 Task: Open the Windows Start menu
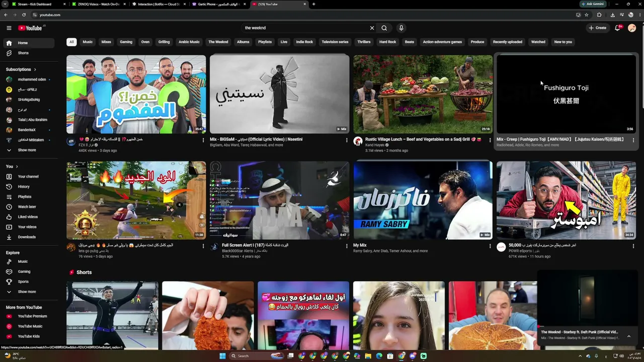pos(222,356)
